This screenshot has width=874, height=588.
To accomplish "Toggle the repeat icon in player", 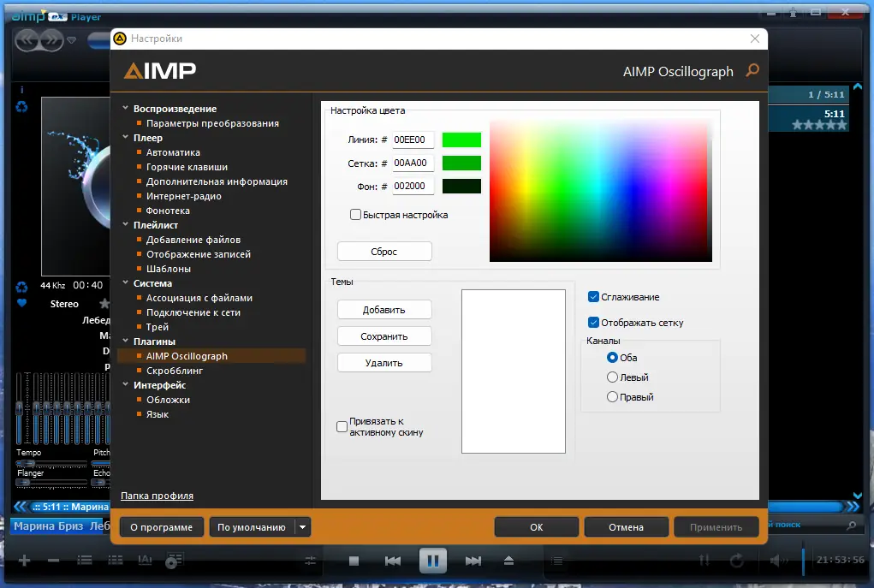I will (x=737, y=561).
